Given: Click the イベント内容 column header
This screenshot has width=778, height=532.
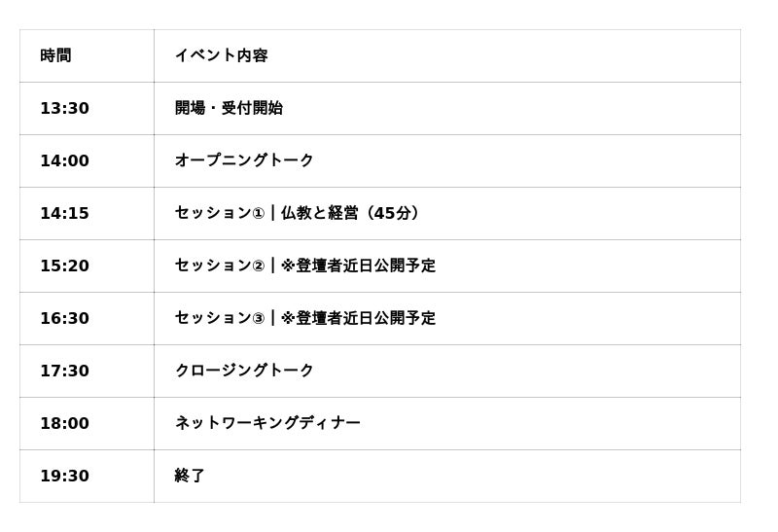Looking at the screenshot, I should tap(221, 56).
